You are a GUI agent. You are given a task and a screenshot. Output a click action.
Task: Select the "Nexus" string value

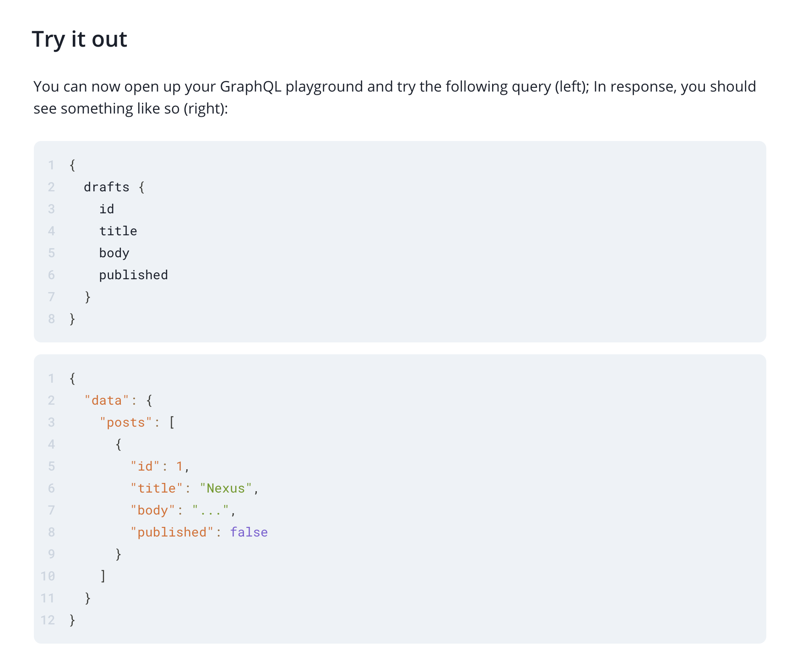(226, 488)
